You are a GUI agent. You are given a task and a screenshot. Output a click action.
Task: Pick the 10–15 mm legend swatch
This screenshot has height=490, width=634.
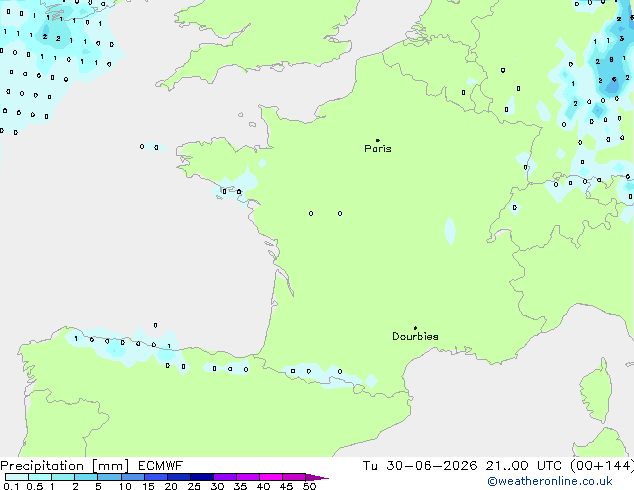point(132,477)
